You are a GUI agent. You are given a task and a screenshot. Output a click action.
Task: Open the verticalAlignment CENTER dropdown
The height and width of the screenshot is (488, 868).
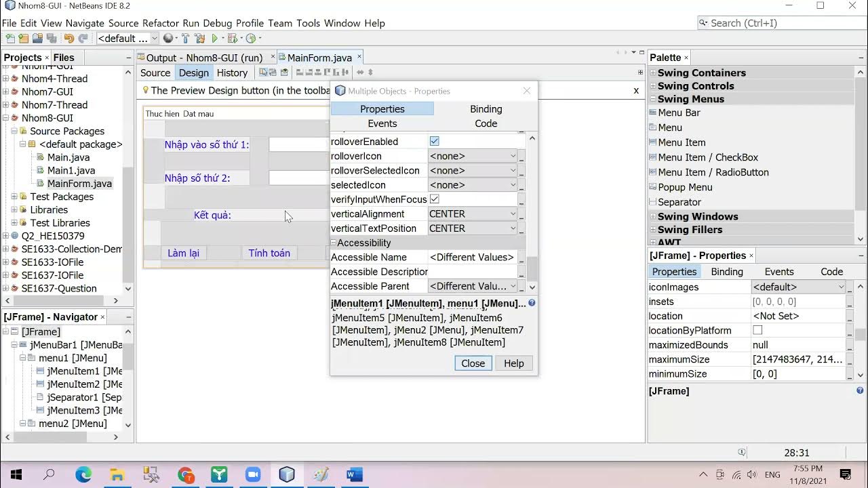tap(473, 213)
